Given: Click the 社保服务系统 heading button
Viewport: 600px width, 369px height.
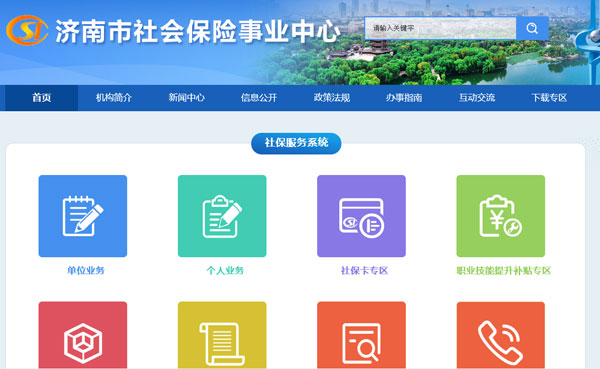Looking at the screenshot, I should pos(296,143).
